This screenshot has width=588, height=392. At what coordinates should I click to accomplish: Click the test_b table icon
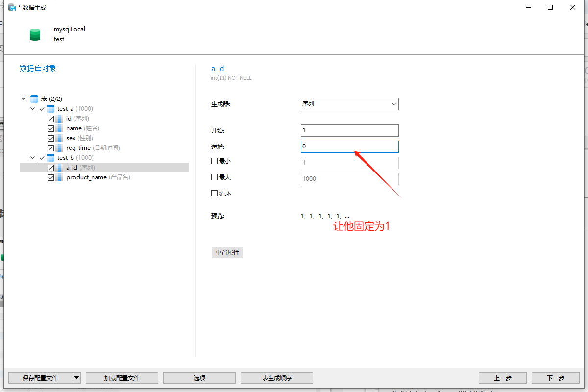[x=50, y=158]
